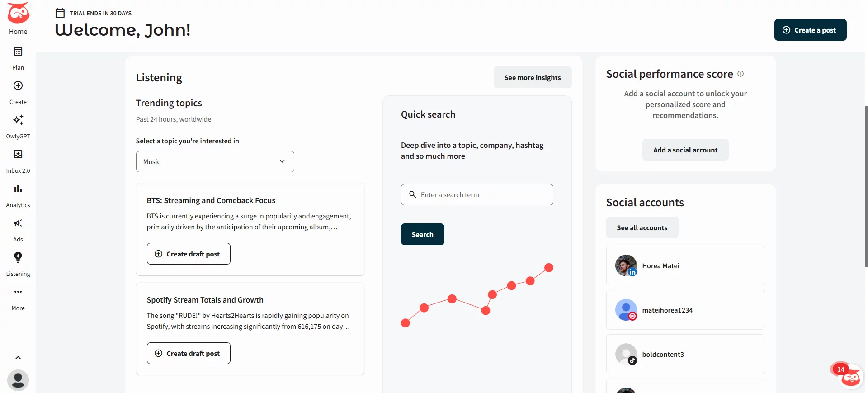Open See all accounts

click(x=642, y=227)
